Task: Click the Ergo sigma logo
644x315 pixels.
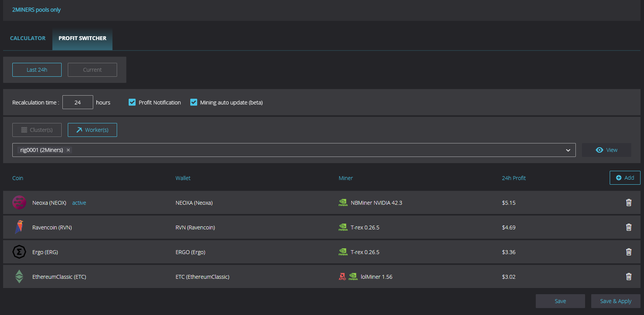Action: coord(19,252)
